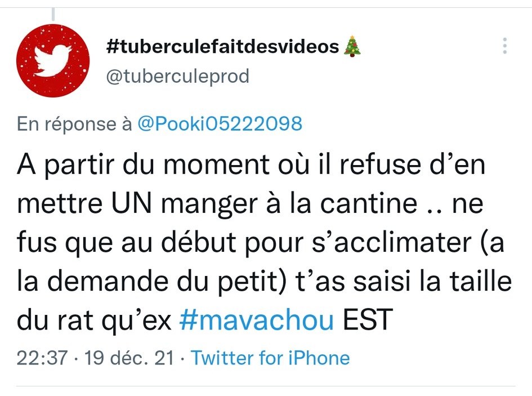Click the 19 déc. 21 date
The width and height of the screenshot is (532, 396).
[129, 358]
